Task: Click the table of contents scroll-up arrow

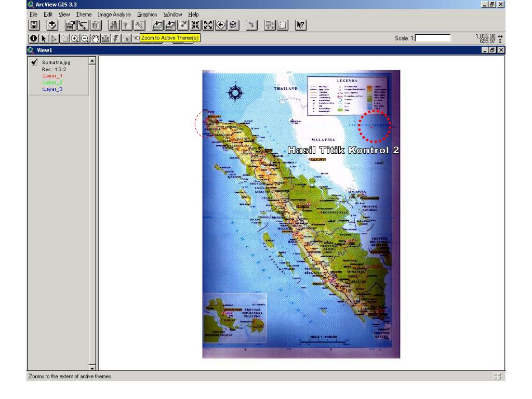Action: point(92,61)
